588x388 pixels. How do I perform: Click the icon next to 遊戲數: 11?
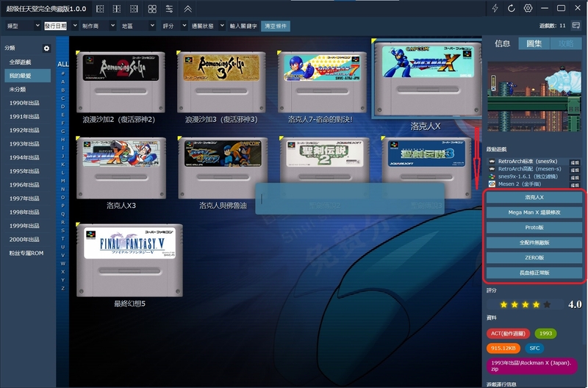576,26
